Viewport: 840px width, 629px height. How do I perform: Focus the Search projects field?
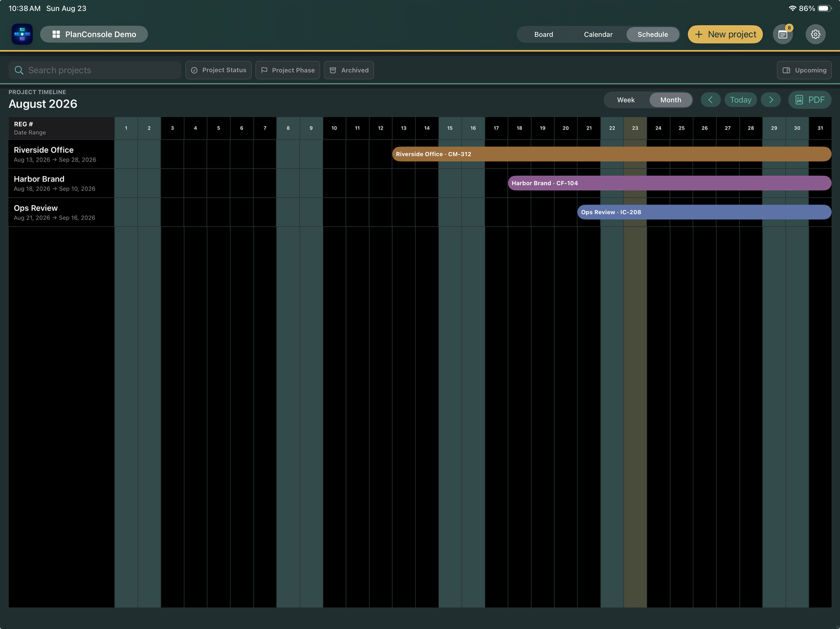click(95, 70)
